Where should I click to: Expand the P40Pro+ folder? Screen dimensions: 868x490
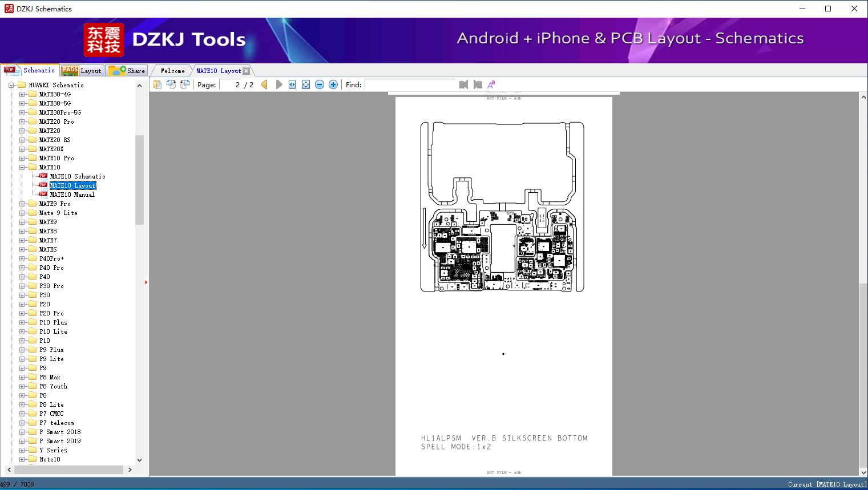[22, 258]
